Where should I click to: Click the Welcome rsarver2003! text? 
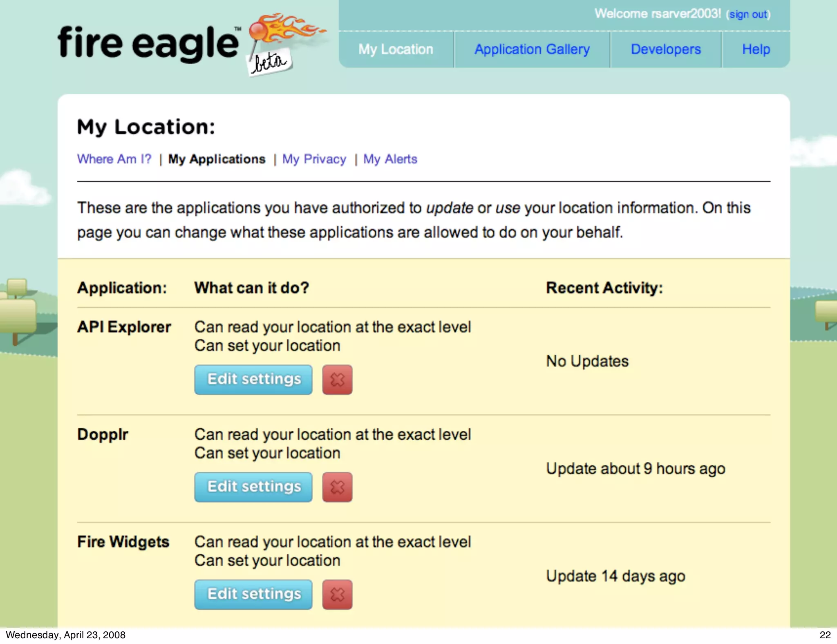click(x=658, y=13)
